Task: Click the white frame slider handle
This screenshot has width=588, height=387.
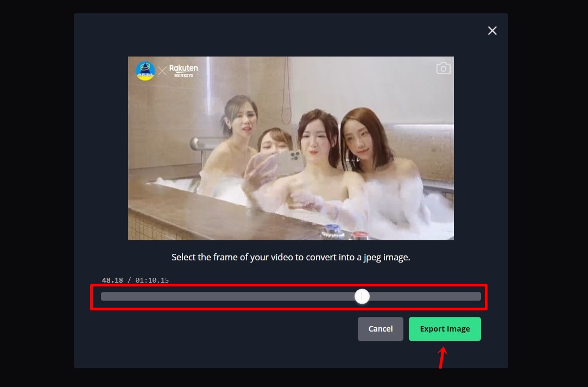Action: point(362,297)
